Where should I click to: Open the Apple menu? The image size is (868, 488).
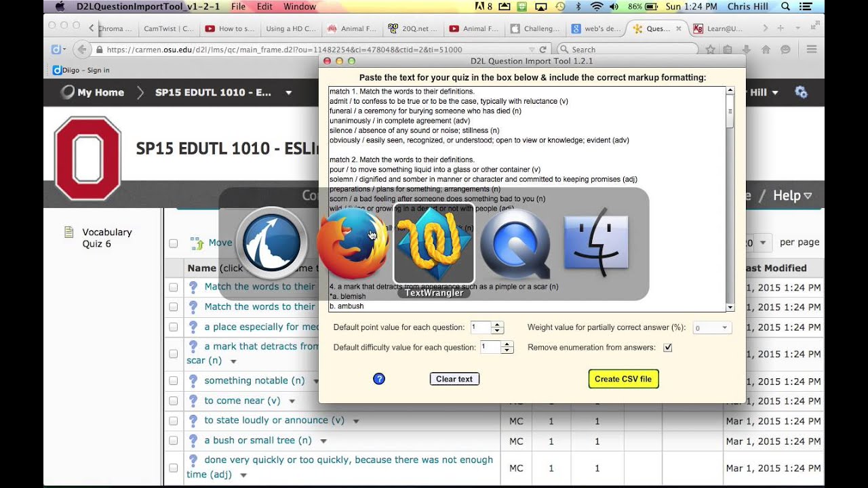click(60, 7)
